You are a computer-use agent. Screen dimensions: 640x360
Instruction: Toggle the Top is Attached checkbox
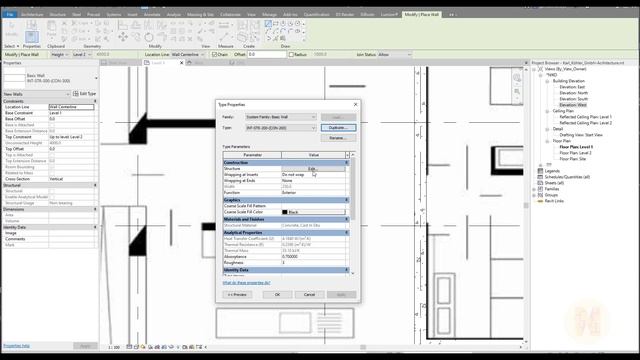(x=52, y=155)
